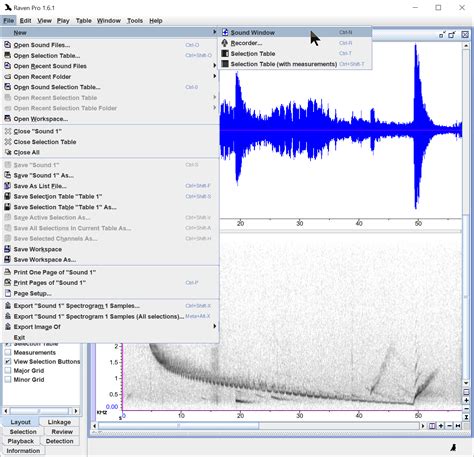Click the maximize icon of Sound 1 window
Screen dimensions: 474x457
(452, 35)
